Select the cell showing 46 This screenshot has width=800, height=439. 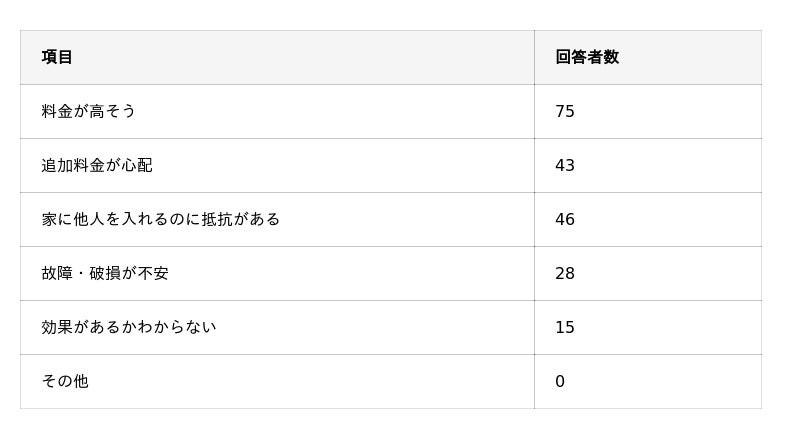[565, 219]
